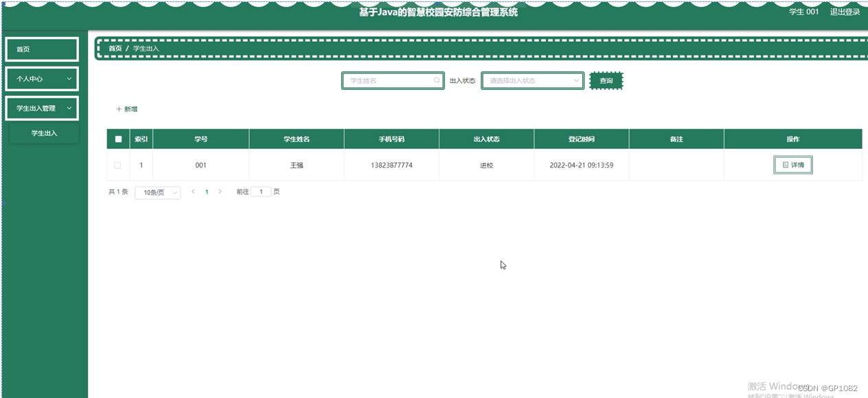Click the name cell 王强

tap(297, 165)
